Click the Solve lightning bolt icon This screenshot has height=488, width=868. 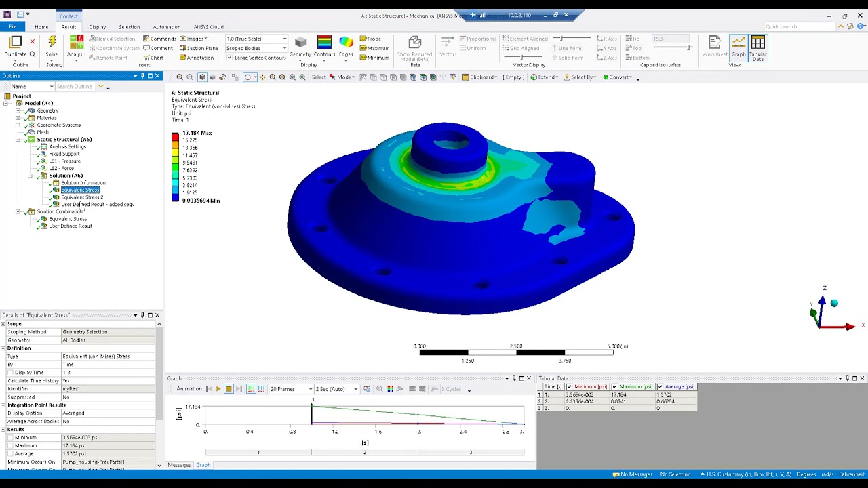(x=52, y=43)
